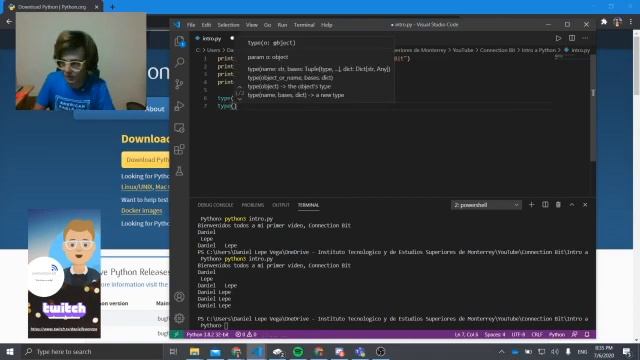Switch to the DEBUG CONSOLE tab
This screenshot has height=360, width=640.
(x=215, y=205)
